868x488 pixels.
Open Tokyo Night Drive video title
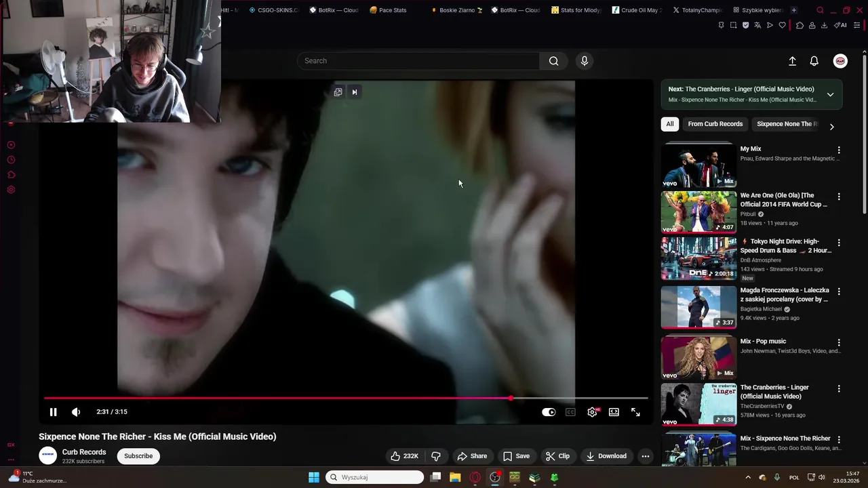tap(785, 246)
